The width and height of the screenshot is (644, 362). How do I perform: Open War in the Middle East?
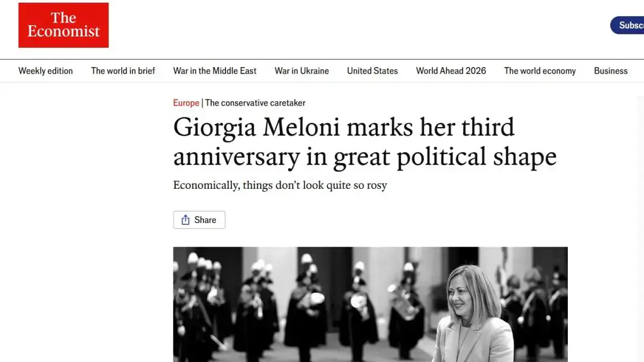[x=215, y=71]
